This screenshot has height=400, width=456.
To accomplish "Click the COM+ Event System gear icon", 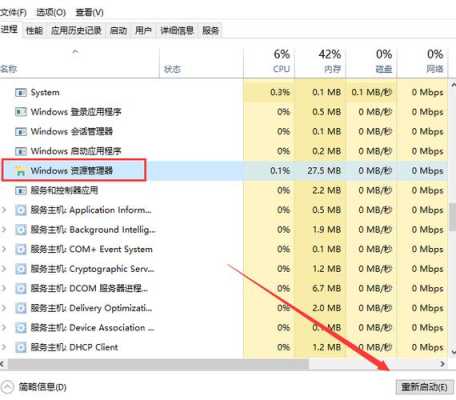I will pos(21,249).
